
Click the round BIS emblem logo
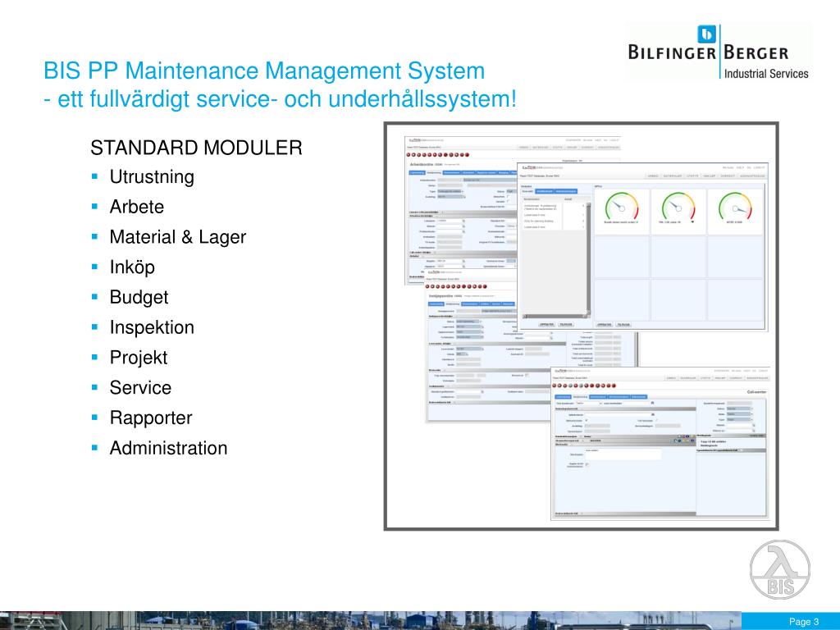779,569
